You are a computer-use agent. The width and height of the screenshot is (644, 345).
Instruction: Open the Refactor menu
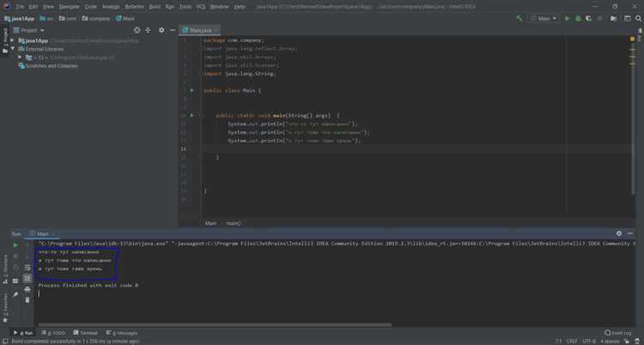click(134, 7)
